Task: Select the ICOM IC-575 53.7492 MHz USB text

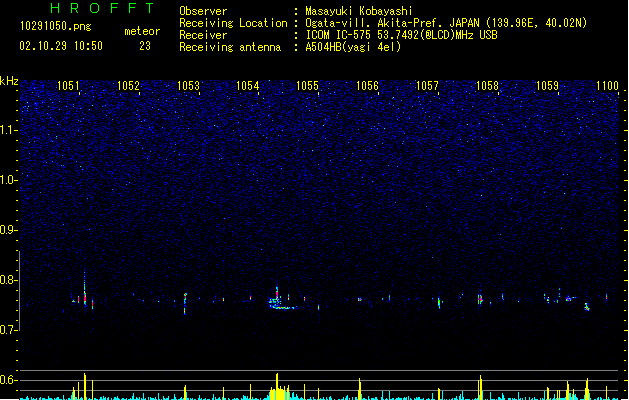Action: [402, 35]
